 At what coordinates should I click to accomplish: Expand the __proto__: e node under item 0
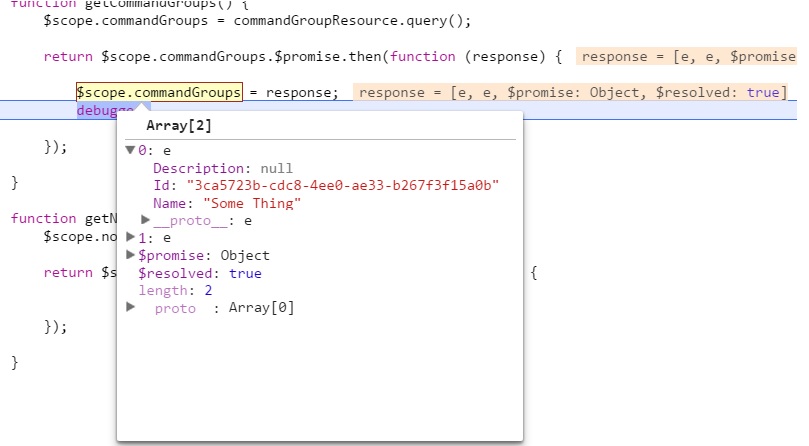click(145, 220)
